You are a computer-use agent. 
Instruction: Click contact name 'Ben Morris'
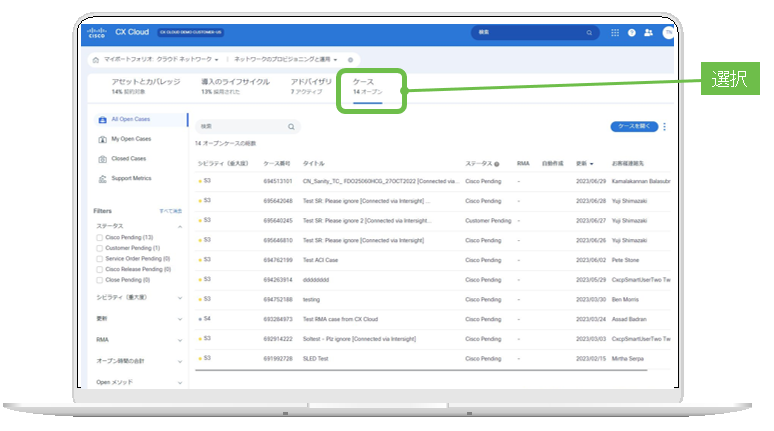625,300
